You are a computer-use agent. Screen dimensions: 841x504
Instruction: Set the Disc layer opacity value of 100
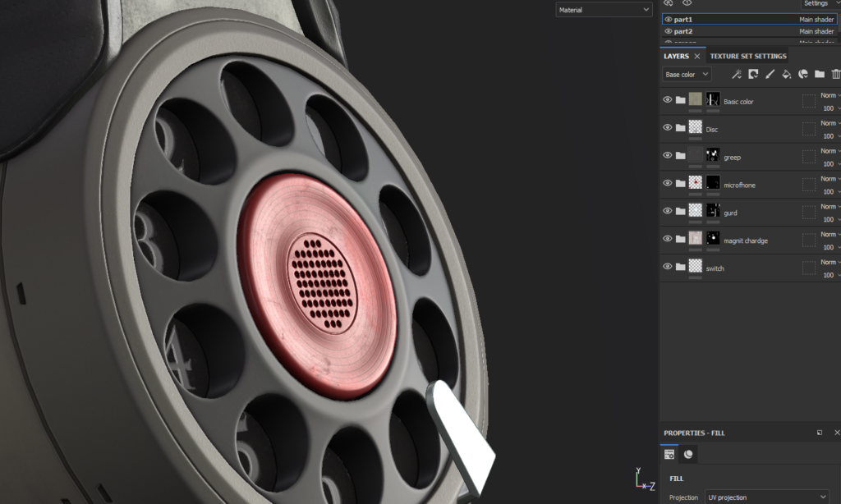point(827,136)
